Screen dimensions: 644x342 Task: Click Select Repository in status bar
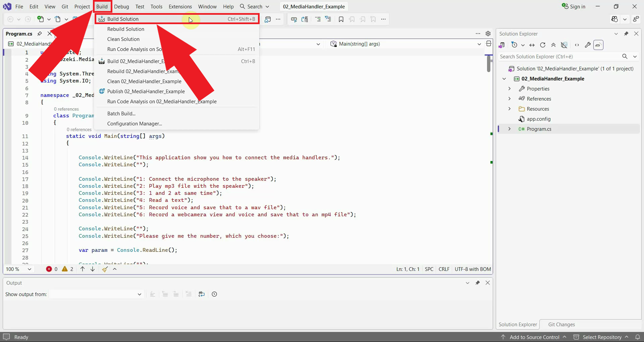[x=601, y=337]
